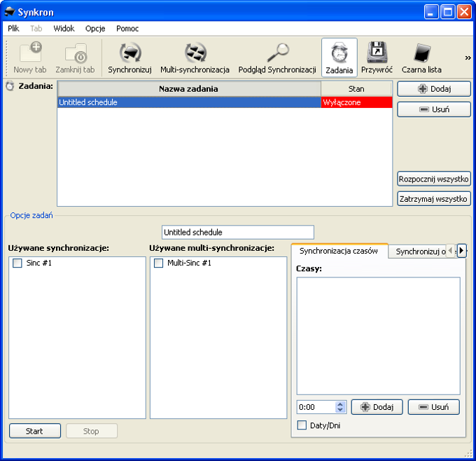Maximize the Synkron window
Viewport: 476px width, 461px height.
pyautogui.click(x=448, y=13)
